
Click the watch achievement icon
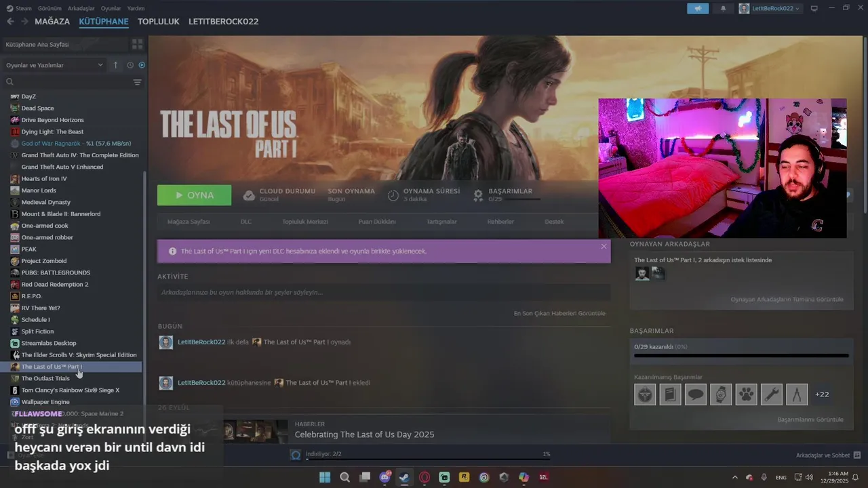(x=721, y=394)
